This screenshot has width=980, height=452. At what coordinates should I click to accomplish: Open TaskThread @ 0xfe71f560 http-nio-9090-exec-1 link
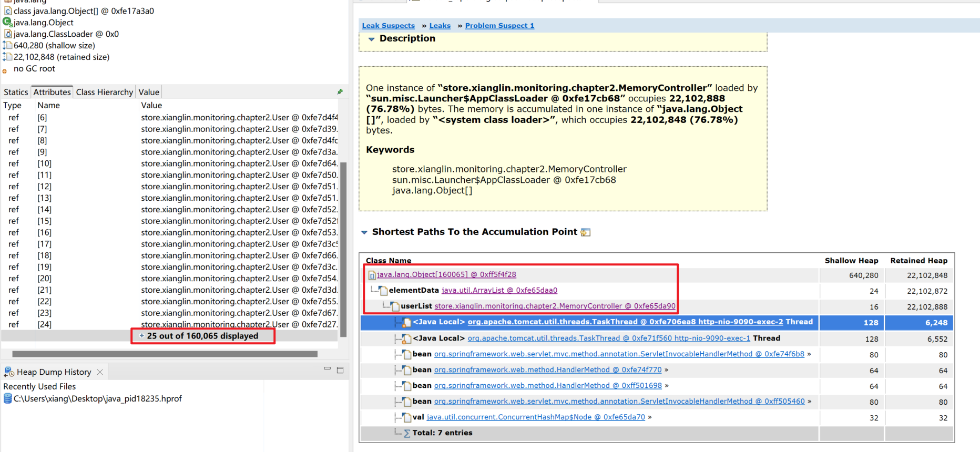coord(609,338)
